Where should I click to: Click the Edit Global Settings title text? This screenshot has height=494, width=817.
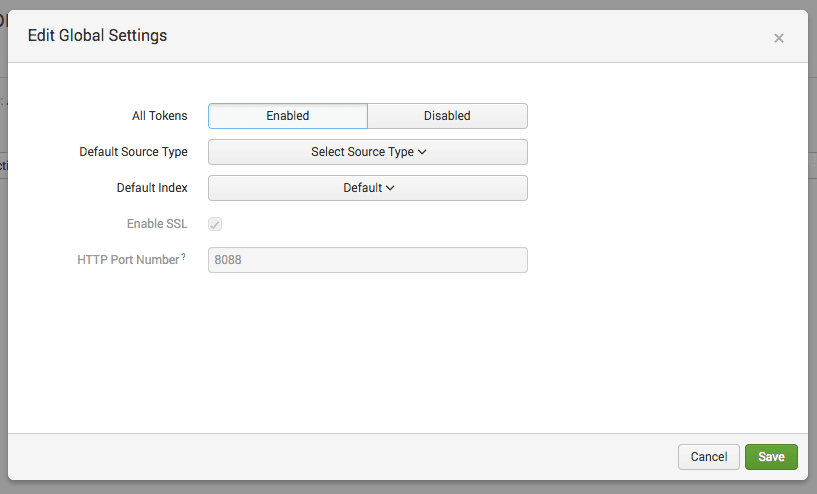97,36
